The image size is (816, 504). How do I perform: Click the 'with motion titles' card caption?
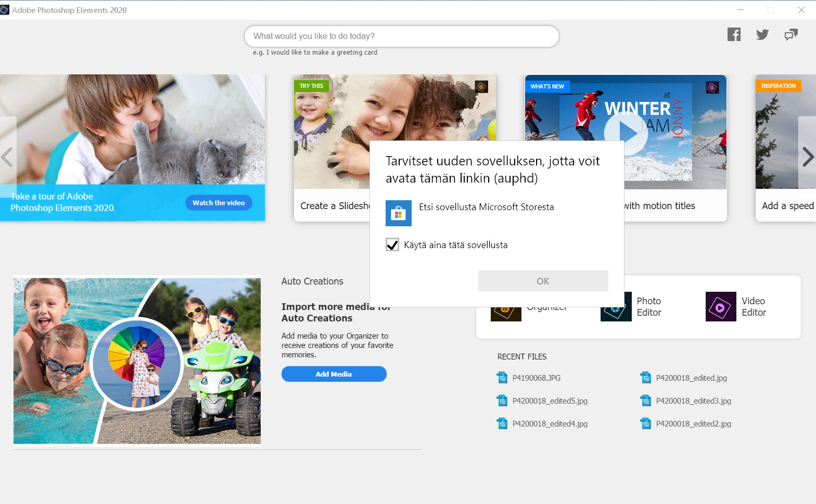coord(660,206)
